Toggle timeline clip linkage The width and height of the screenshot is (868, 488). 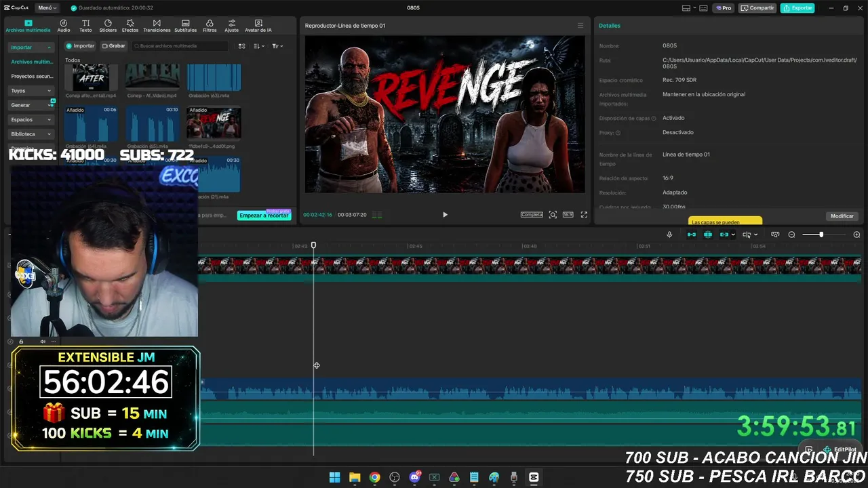tap(724, 235)
